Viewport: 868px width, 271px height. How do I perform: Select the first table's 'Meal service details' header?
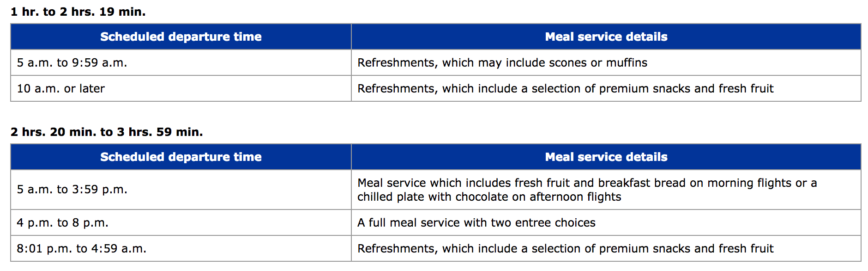pos(606,37)
